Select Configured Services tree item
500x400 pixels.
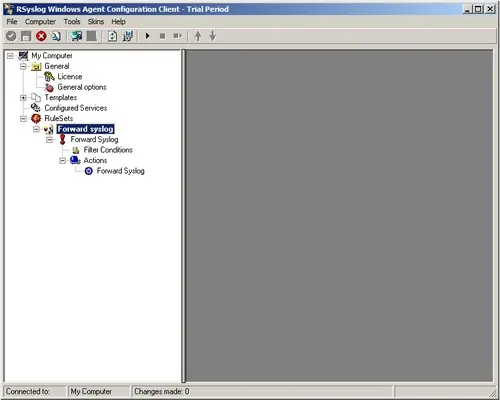pos(76,108)
